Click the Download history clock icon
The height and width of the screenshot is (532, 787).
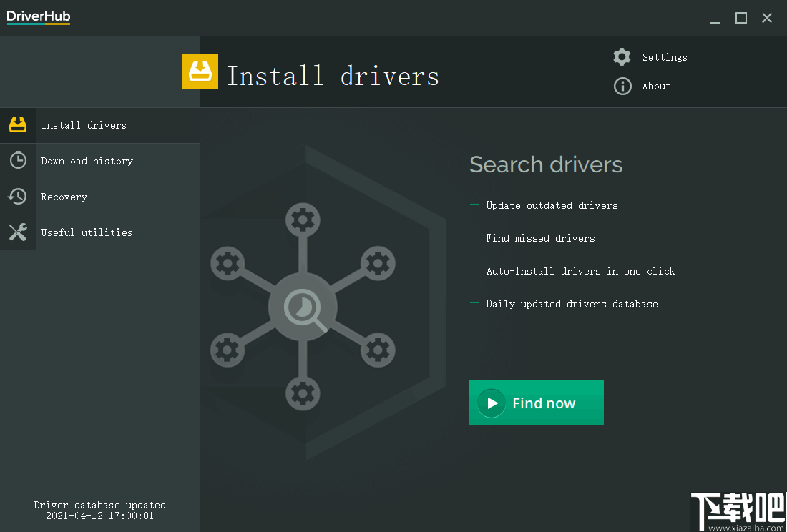pyautogui.click(x=17, y=160)
